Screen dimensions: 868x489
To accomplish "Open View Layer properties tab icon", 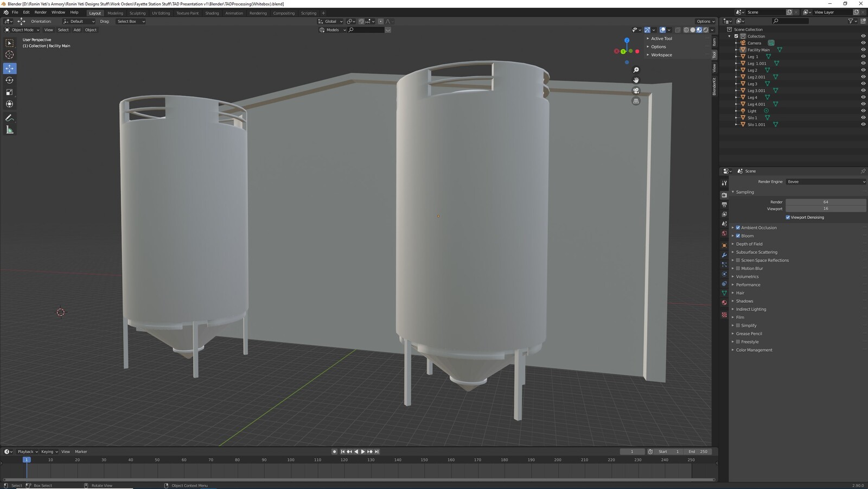I will point(724,214).
